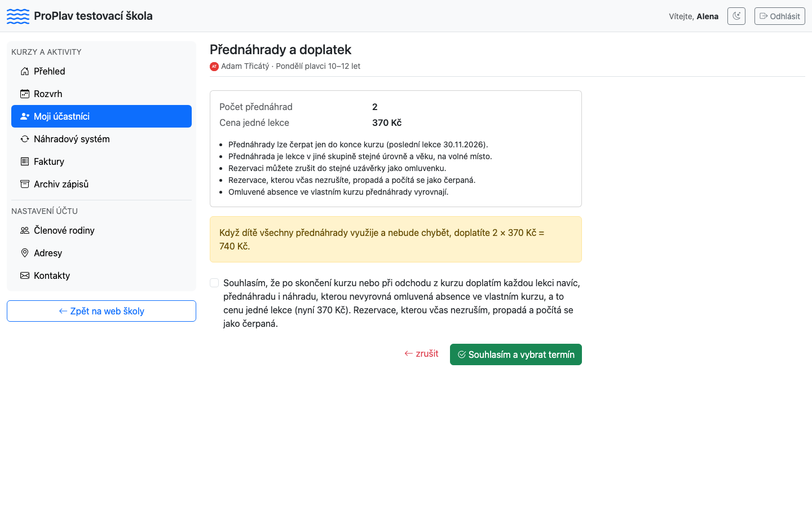The image size is (812, 508).
Task: Open Rozvrh in the sidebar
Action: pyautogui.click(x=101, y=94)
